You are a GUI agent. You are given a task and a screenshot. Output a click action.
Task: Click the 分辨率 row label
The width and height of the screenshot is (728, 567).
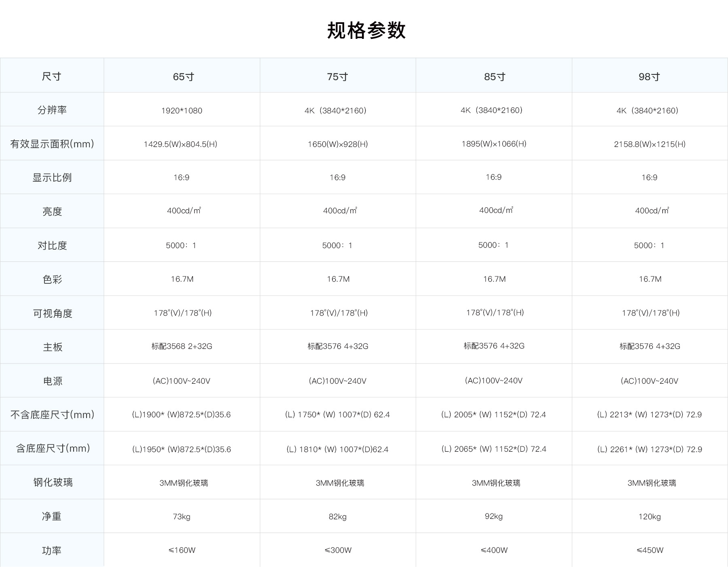tap(52, 110)
